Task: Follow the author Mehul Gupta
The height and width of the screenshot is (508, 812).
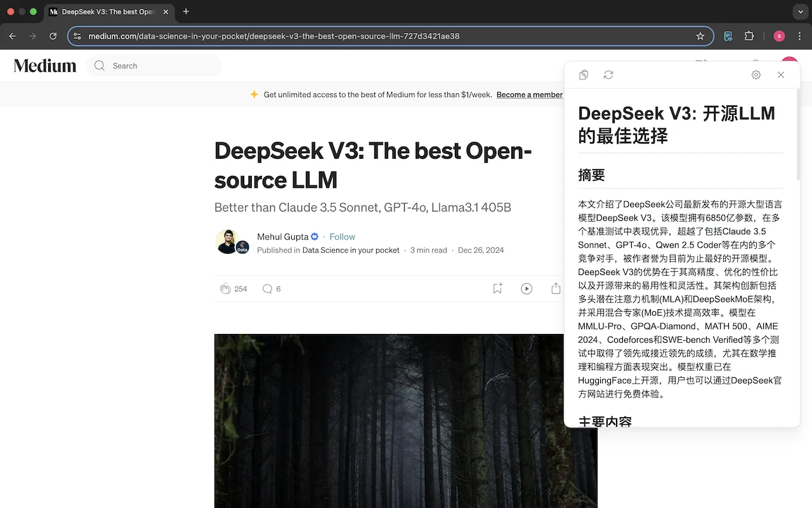Action: point(343,237)
